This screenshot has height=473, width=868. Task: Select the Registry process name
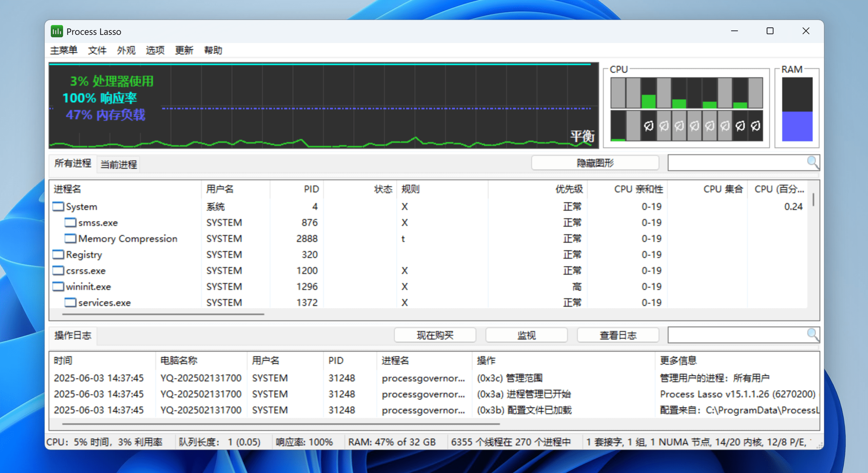(x=84, y=254)
